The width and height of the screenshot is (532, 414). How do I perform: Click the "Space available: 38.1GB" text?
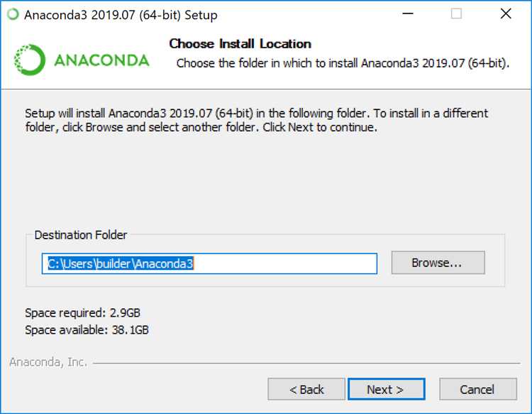[x=87, y=329]
